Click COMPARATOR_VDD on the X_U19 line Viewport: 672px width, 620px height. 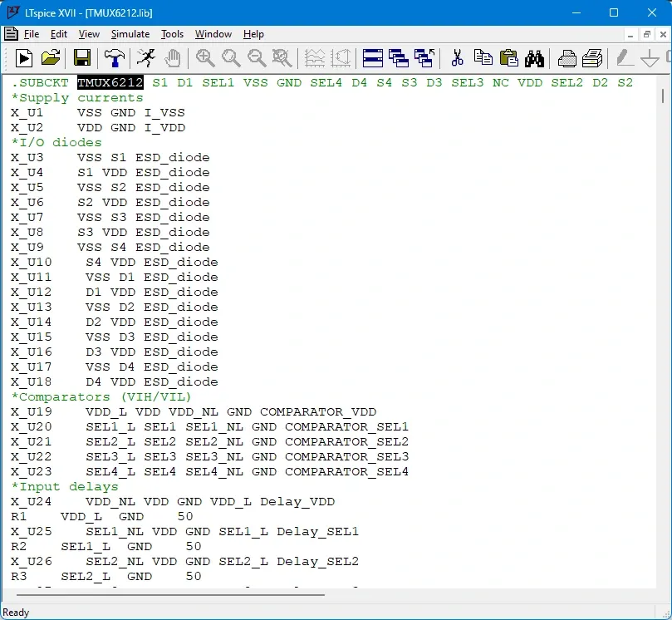click(x=318, y=411)
